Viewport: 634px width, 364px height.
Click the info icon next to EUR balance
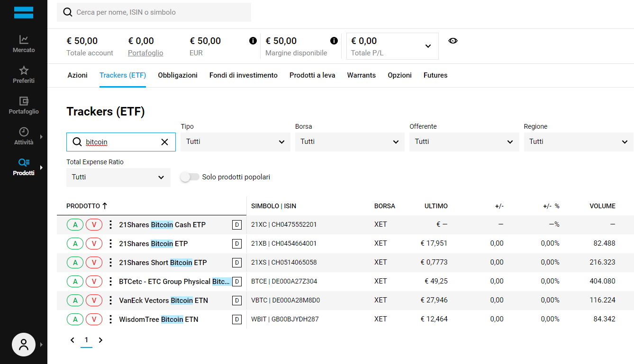(253, 41)
